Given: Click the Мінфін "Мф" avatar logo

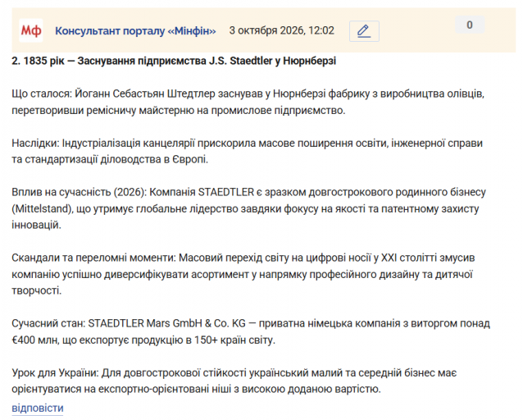Looking at the screenshot, I should pyautogui.click(x=31, y=30).
